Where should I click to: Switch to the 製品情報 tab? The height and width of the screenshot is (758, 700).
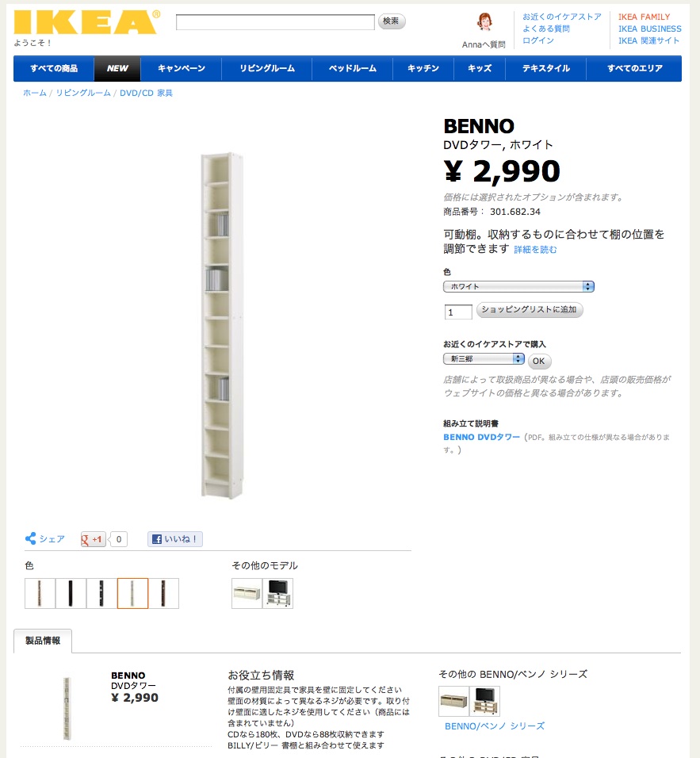43,641
